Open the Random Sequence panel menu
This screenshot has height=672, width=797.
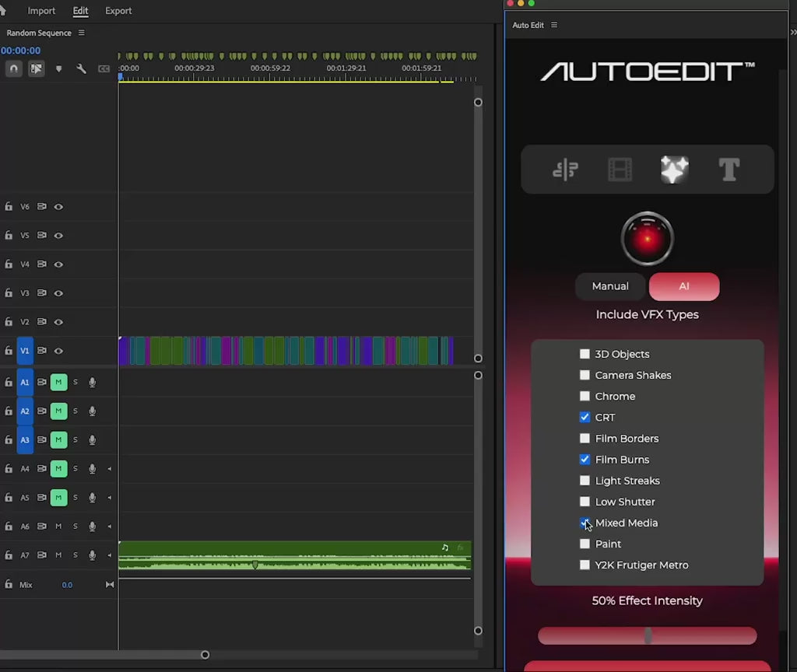pyautogui.click(x=82, y=33)
